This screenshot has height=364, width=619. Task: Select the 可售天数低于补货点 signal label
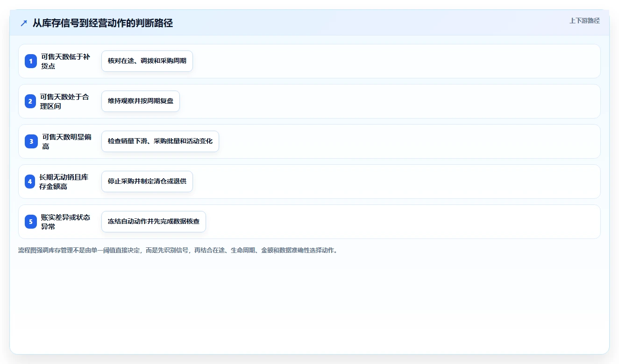click(65, 61)
